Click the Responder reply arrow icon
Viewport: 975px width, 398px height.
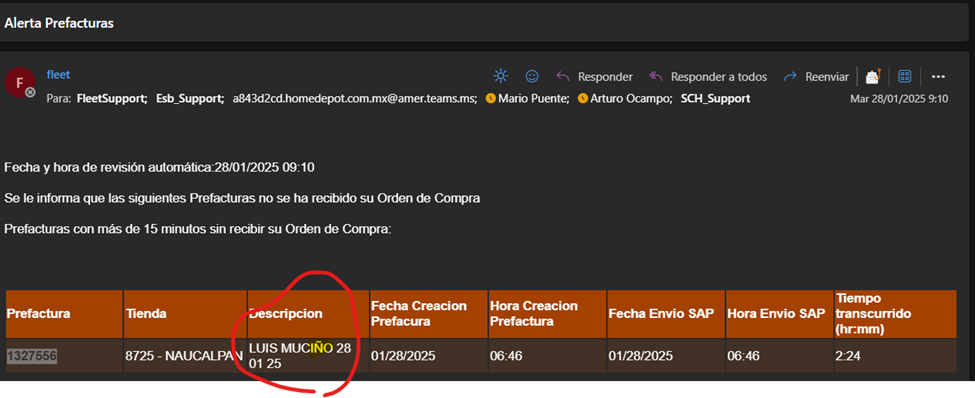coord(563,76)
